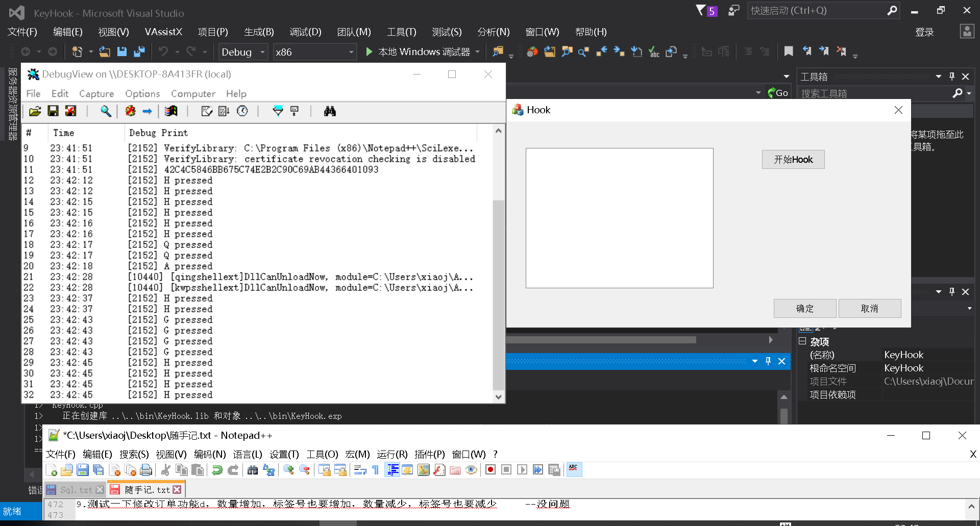Open 调试(D) menu in Visual Studio
Screen dimensions: 980x526
click(x=306, y=32)
